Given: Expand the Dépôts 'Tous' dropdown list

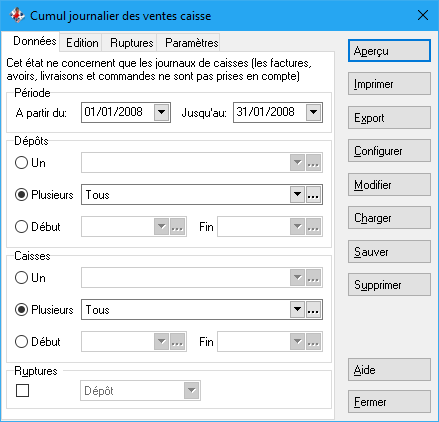Looking at the screenshot, I should point(297,195).
